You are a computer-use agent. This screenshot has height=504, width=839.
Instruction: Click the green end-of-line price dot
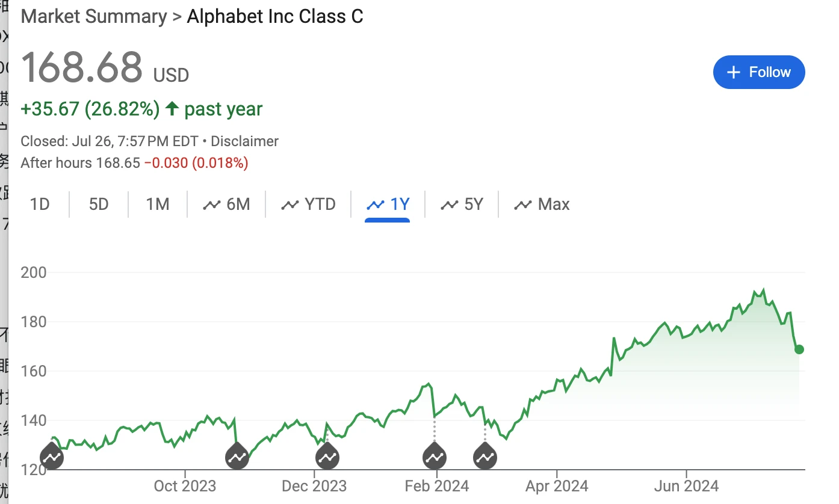(799, 349)
